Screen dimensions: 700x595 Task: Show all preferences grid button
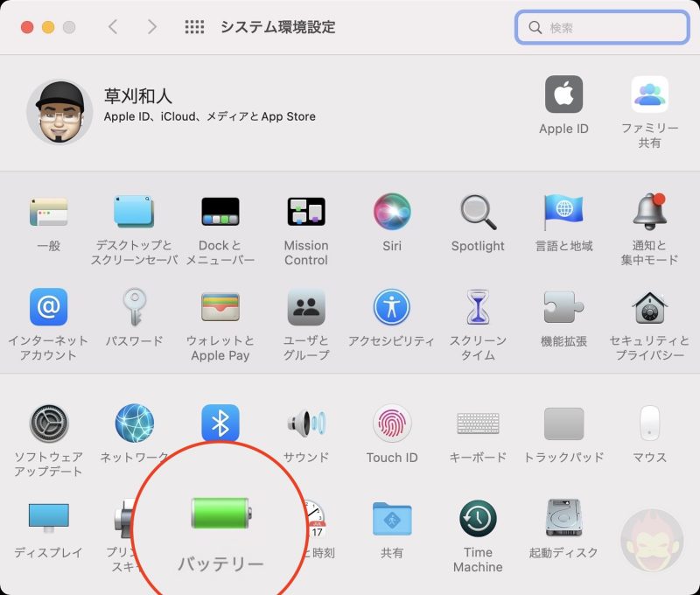click(x=194, y=27)
